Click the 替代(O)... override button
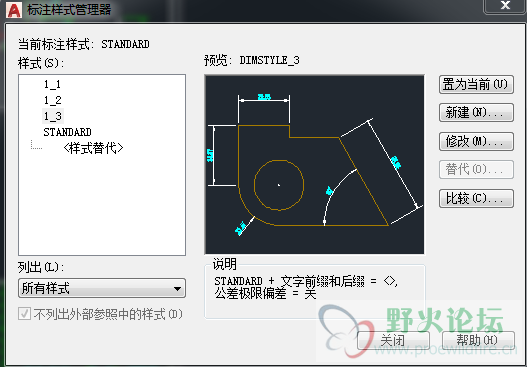 pos(476,169)
